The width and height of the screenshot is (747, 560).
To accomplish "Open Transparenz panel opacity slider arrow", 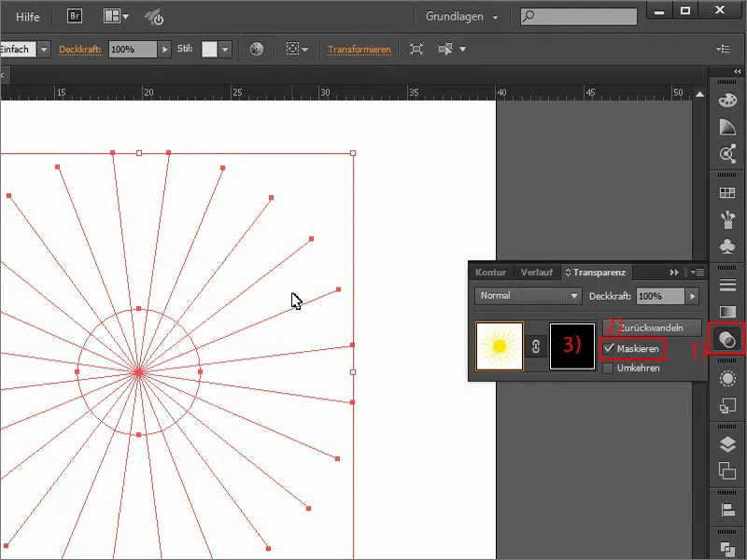I will tap(692, 296).
